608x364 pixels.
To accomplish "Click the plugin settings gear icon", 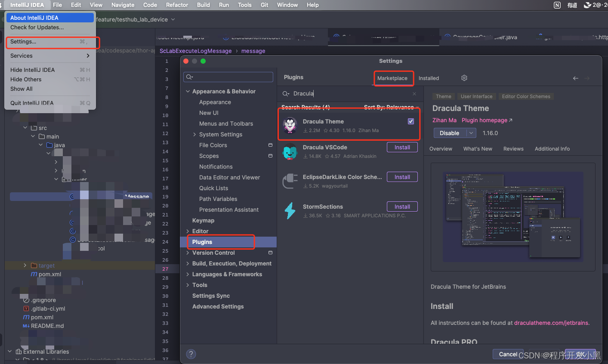I will pos(464,78).
